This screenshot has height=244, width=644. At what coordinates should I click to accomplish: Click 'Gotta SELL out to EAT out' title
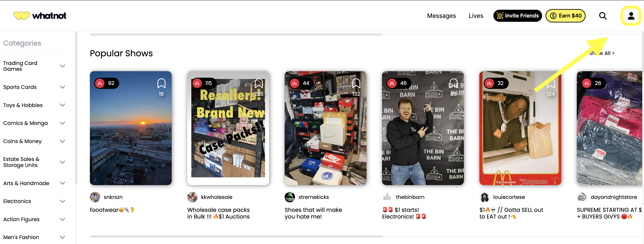(511, 213)
